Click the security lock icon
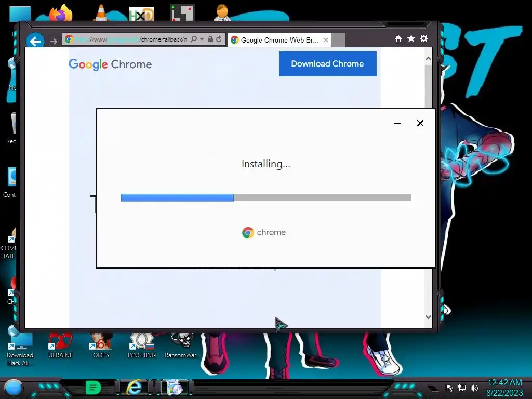The image size is (532, 399). [x=210, y=39]
